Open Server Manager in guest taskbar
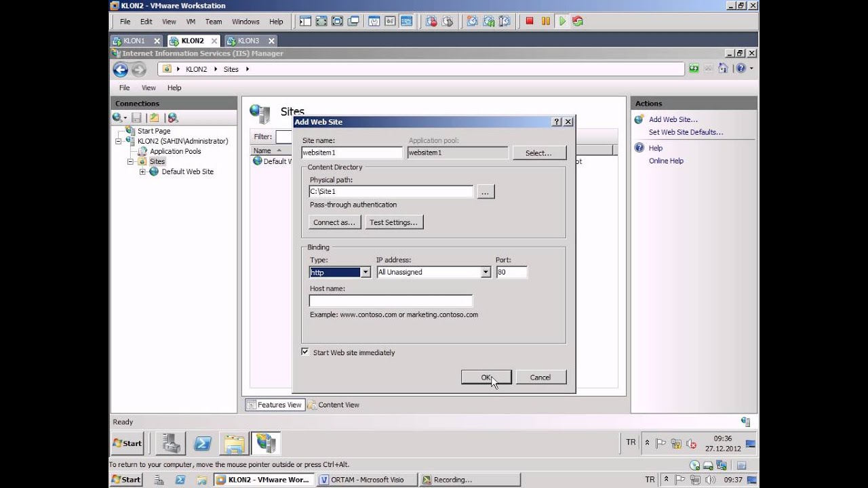This screenshot has height=488, width=868. 171,443
